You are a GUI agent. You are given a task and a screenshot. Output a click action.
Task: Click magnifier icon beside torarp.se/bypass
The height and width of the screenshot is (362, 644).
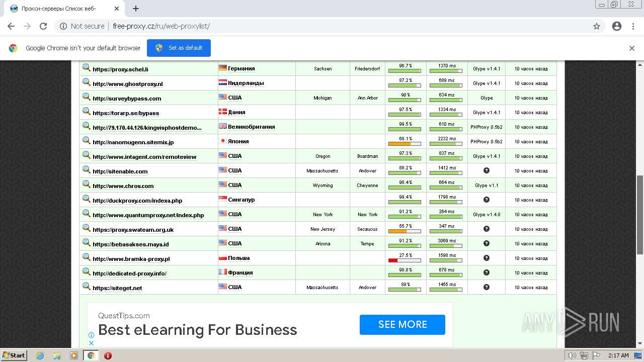[87, 112]
